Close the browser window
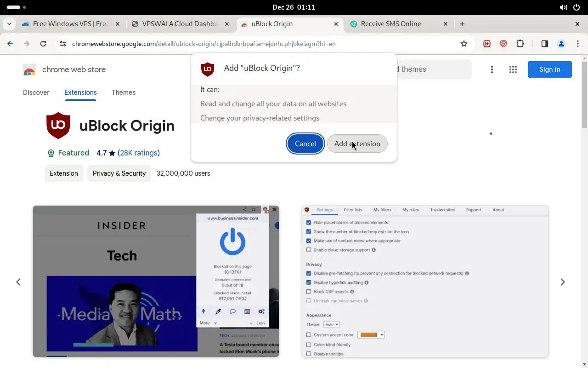This screenshot has width=588, height=368. click(577, 24)
